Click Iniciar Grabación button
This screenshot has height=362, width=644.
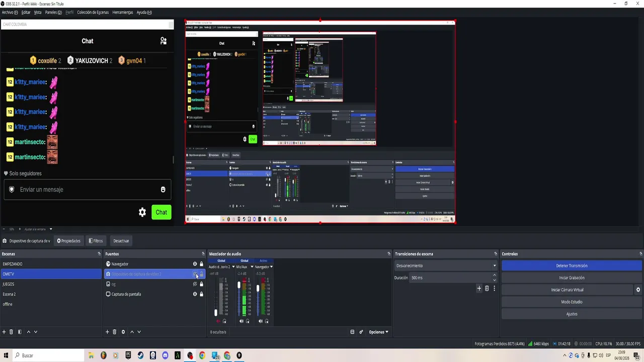pos(572,278)
